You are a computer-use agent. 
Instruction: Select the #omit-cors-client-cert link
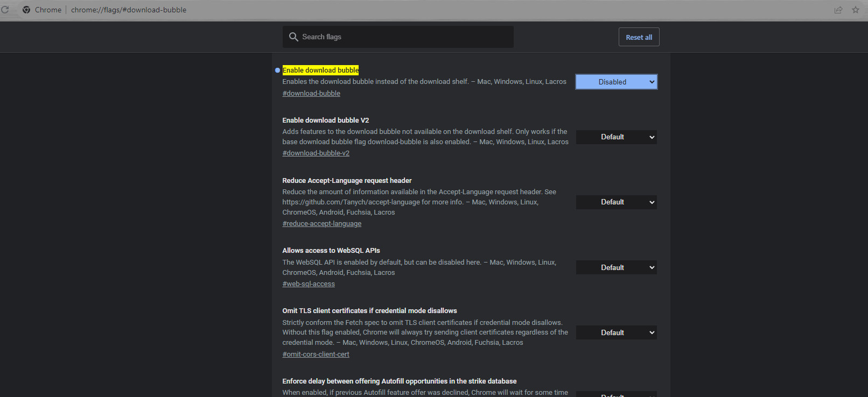click(316, 355)
